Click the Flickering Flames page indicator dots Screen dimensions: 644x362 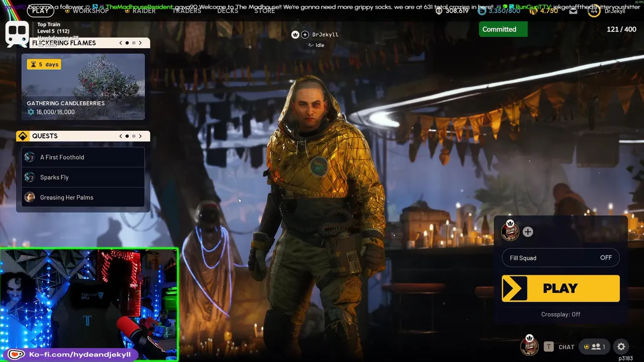click(x=130, y=43)
